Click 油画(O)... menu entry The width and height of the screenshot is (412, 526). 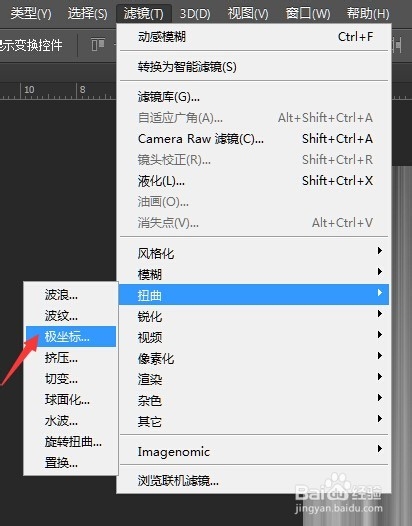254,202
